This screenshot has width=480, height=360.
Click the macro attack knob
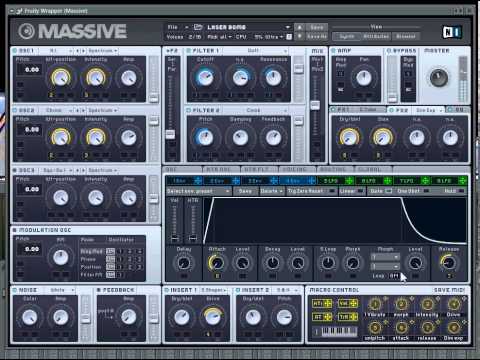pyautogui.click(x=401, y=328)
